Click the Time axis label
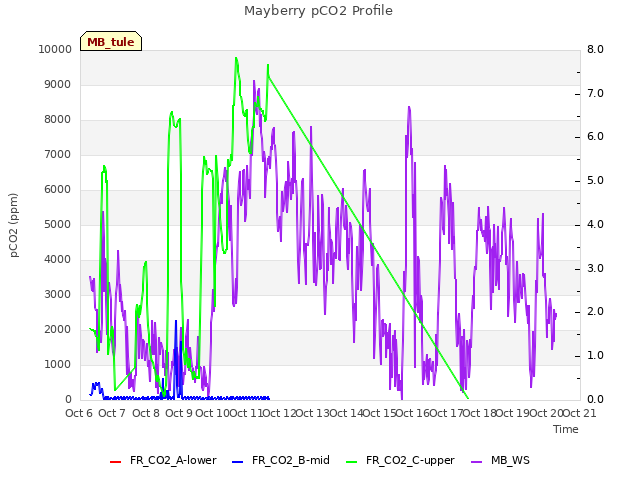Viewport: 640px width, 480px height. (566, 429)
